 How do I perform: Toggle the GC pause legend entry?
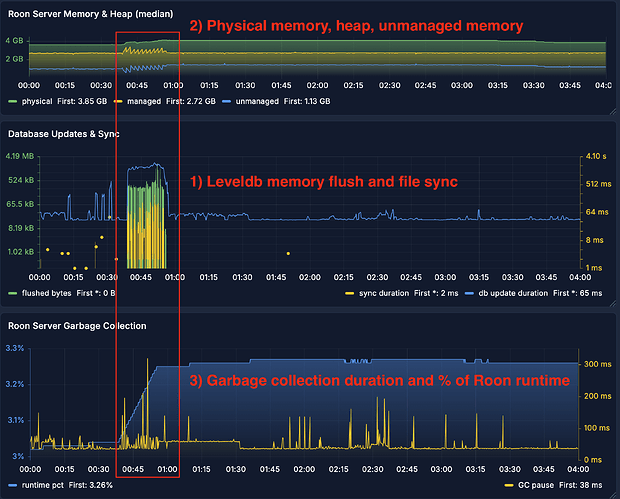[x=536, y=485]
